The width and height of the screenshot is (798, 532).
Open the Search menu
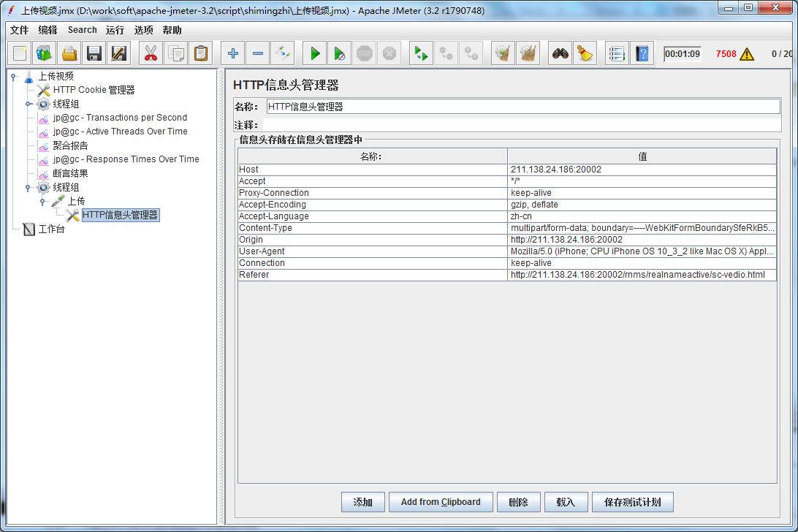pos(82,30)
